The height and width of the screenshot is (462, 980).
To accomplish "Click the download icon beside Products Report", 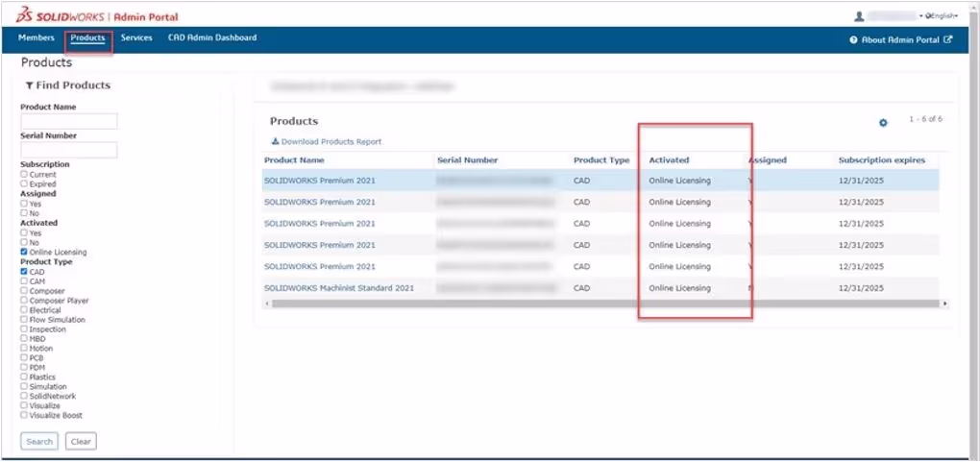I will tap(275, 141).
